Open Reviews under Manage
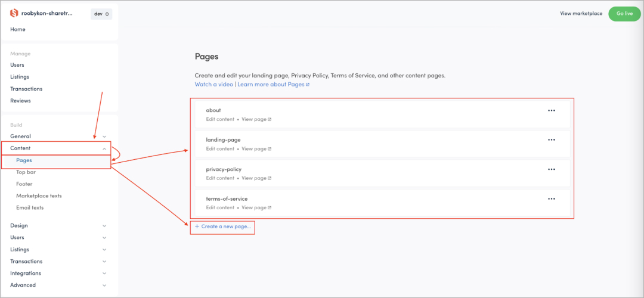The height and width of the screenshot is (298, 644). tap(20, 101)
